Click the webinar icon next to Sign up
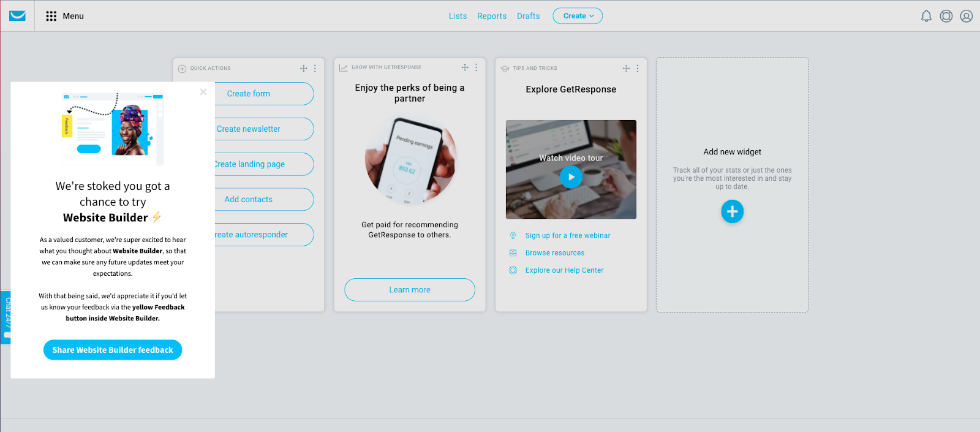Viewport: 980px width, 432px height. (513, 235)
